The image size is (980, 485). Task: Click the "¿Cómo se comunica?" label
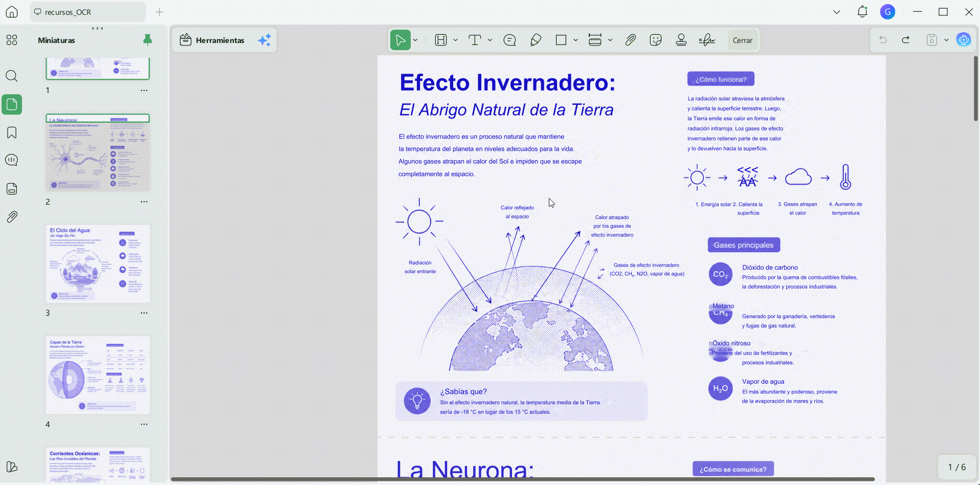[733, 469]
